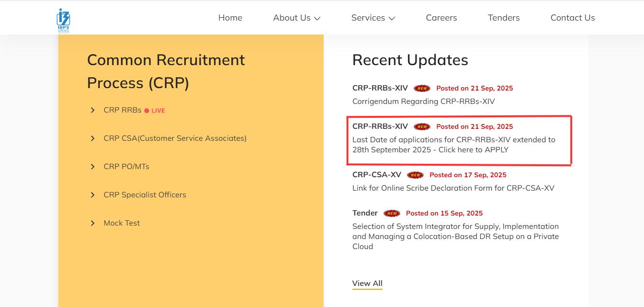The image size is (644, 307).
Task: Click the IBPS logo in the header
Action: coord(63,20)
